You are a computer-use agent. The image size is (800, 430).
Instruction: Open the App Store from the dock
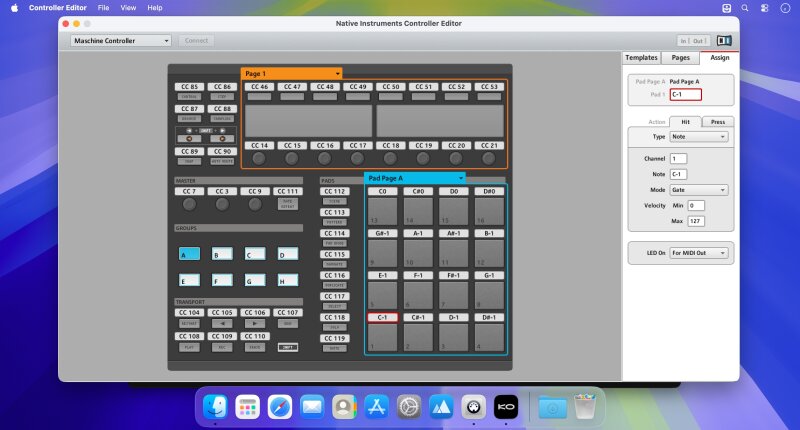click(x=377, y=407)
